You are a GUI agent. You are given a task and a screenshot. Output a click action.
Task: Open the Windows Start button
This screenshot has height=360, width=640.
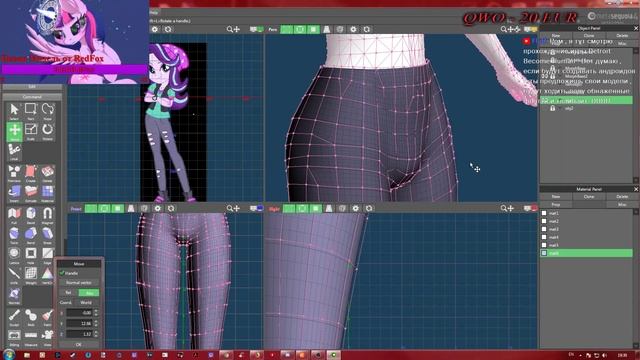pyautogui.click(x=9, y=355)
